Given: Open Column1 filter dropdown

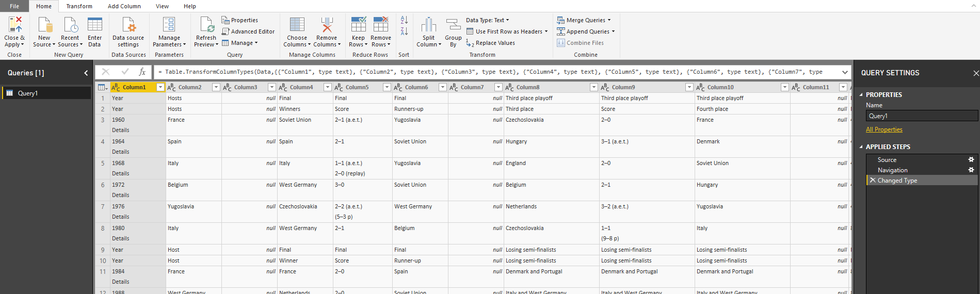Looking at the screenshot, I should click(x=160, y=87).
